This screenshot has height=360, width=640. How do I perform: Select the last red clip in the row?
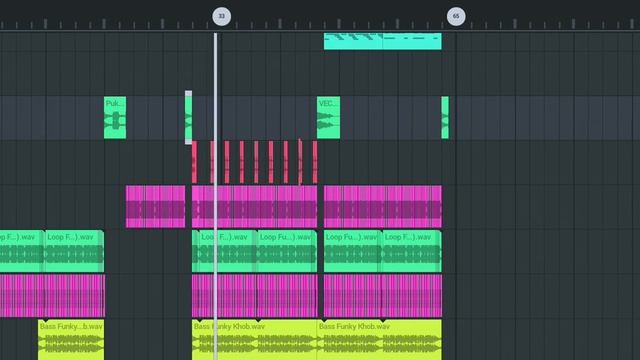click(x=315, y=162)
